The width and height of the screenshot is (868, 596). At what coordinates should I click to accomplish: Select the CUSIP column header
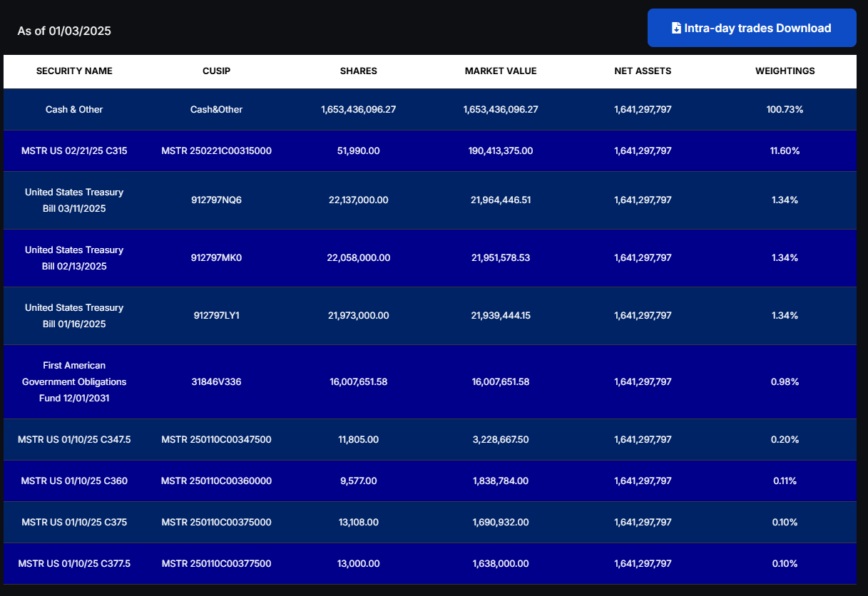click(x=216, y=71)
